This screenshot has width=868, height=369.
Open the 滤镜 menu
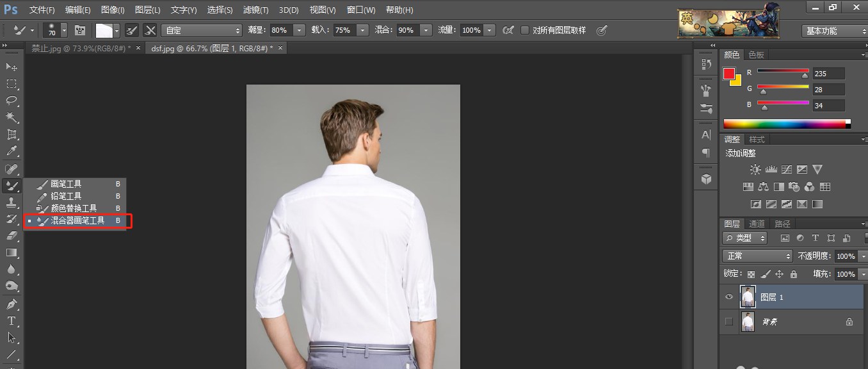click(x=255, y=10)
